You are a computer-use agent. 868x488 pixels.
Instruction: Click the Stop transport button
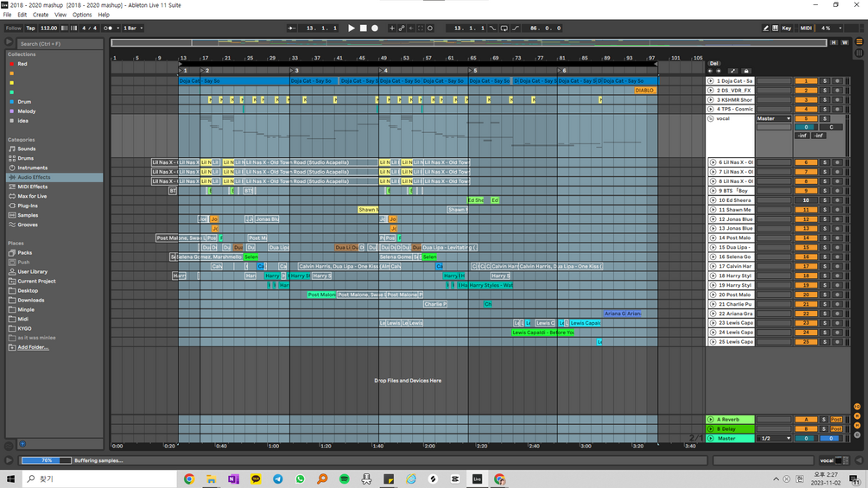(x=363, y=29)
